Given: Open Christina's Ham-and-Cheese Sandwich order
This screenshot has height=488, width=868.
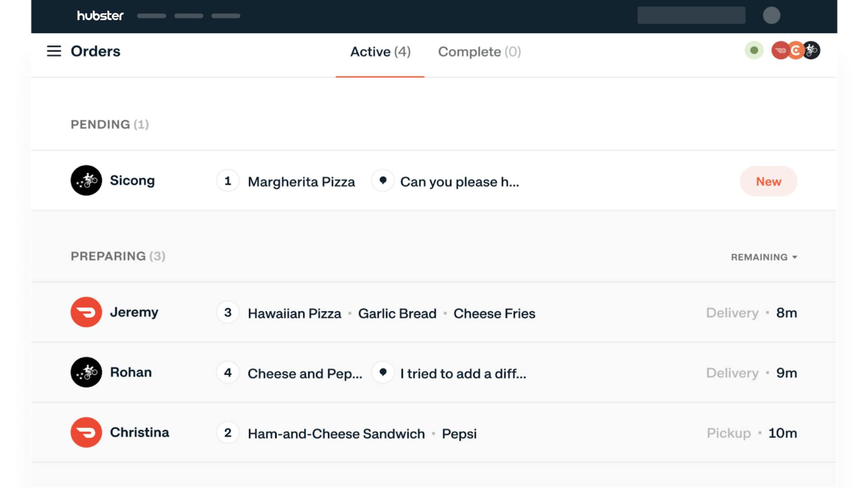Looking at the screenshot, I should (336, 434).
